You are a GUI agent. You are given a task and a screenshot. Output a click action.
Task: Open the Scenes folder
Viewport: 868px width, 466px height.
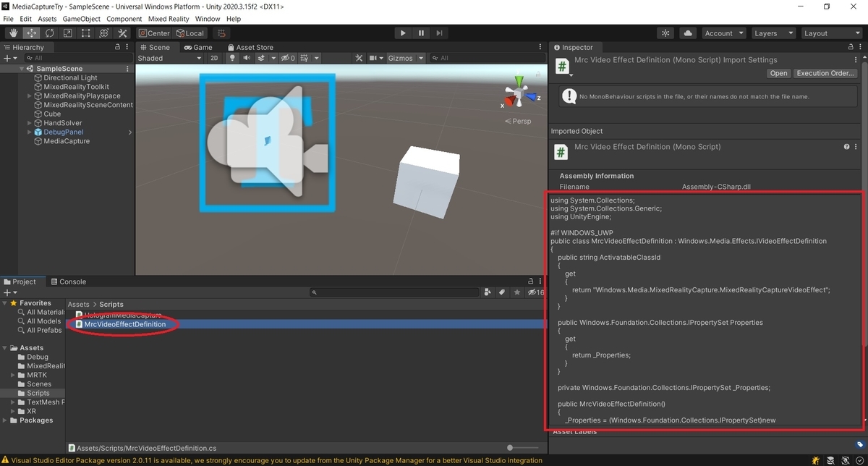click(39, 384)
